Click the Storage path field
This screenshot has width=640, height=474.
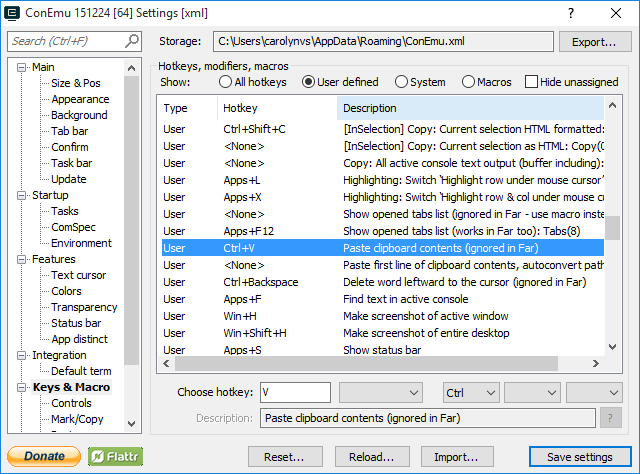(383, 42)
